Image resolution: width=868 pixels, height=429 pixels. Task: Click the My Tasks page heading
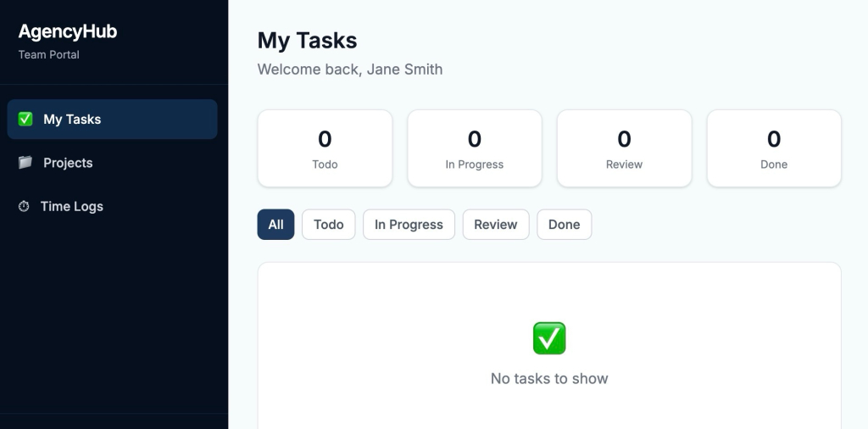point(307,41)
